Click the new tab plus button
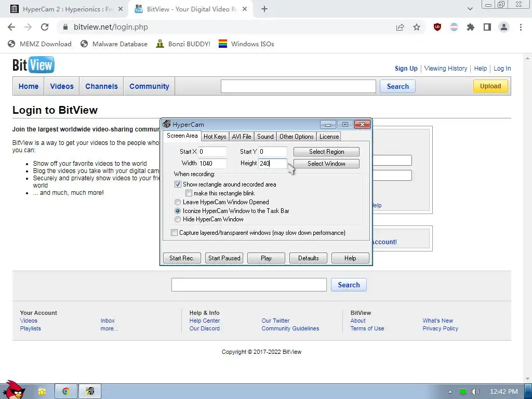The image size is (532, 399). click(x=264, y=9)
